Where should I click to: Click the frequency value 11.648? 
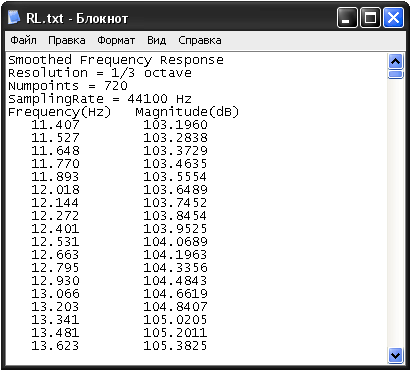point(55,151)
